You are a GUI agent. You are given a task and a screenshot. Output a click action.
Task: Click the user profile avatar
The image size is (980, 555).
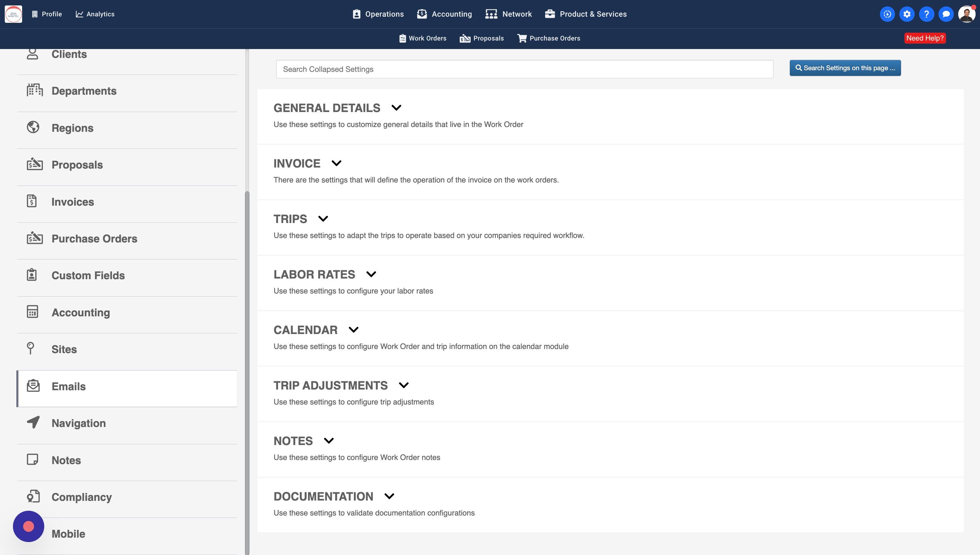(966, 14)
